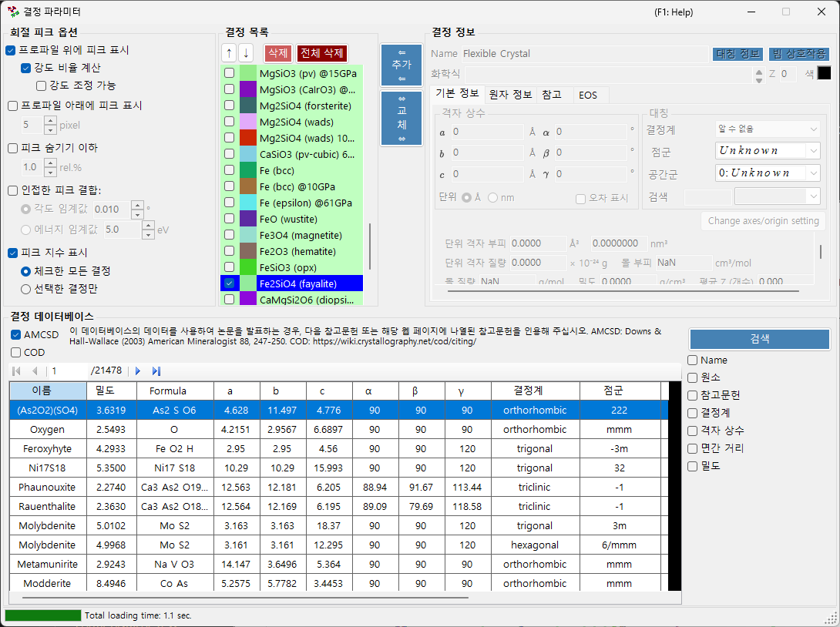The image size is (840, 627).
Task: Click Change axes/origin setting button
Action: coord(763,220)
